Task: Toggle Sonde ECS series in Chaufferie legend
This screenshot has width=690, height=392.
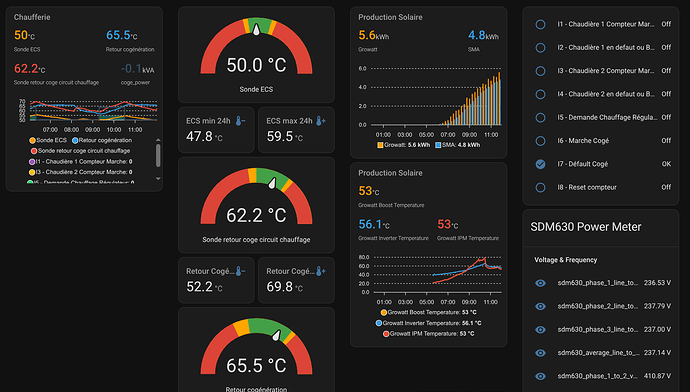Action: tap(48, 140)
